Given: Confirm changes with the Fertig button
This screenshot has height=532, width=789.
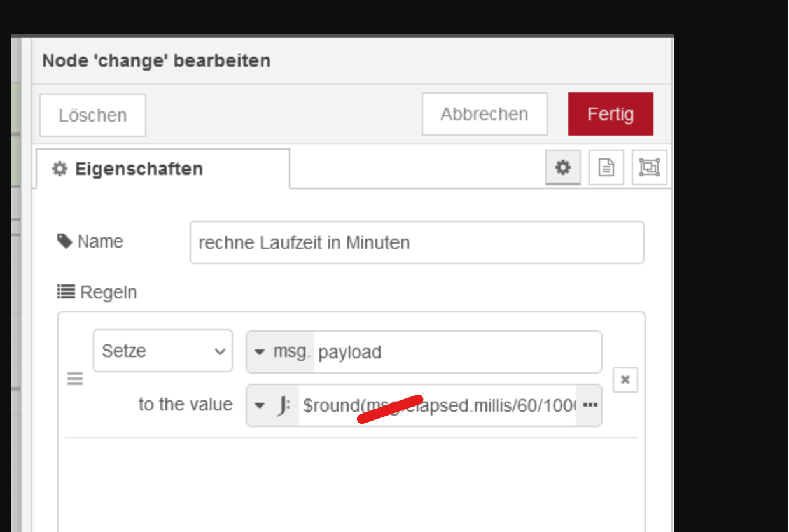Looking at the screenshot, I should pos(610,114).
